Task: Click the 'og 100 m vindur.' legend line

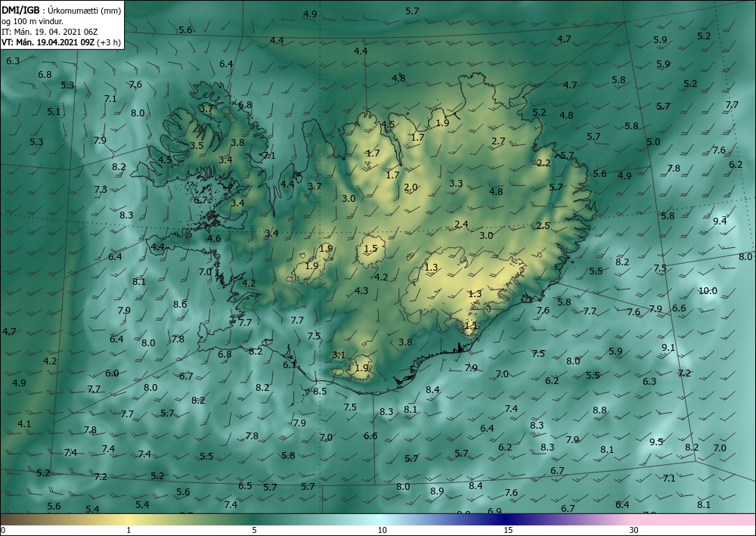Action: tap(33, 20)
